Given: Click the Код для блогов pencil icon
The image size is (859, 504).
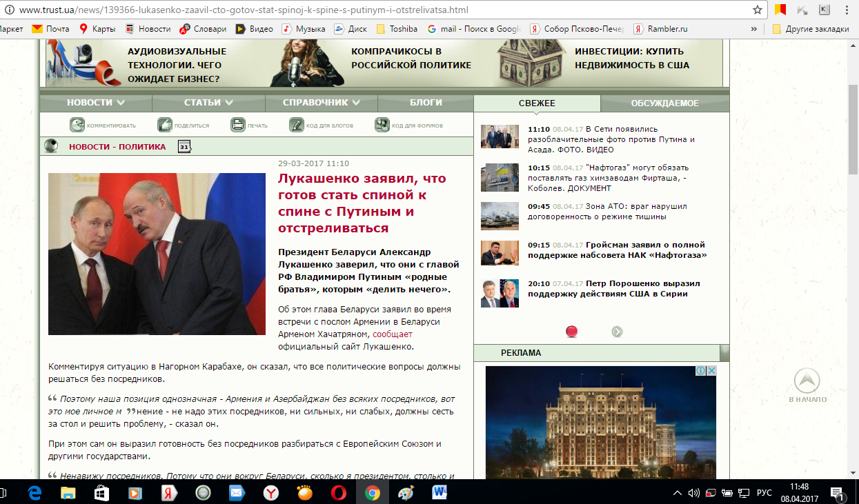Looking at the screenshot, I should click(296, 125).
